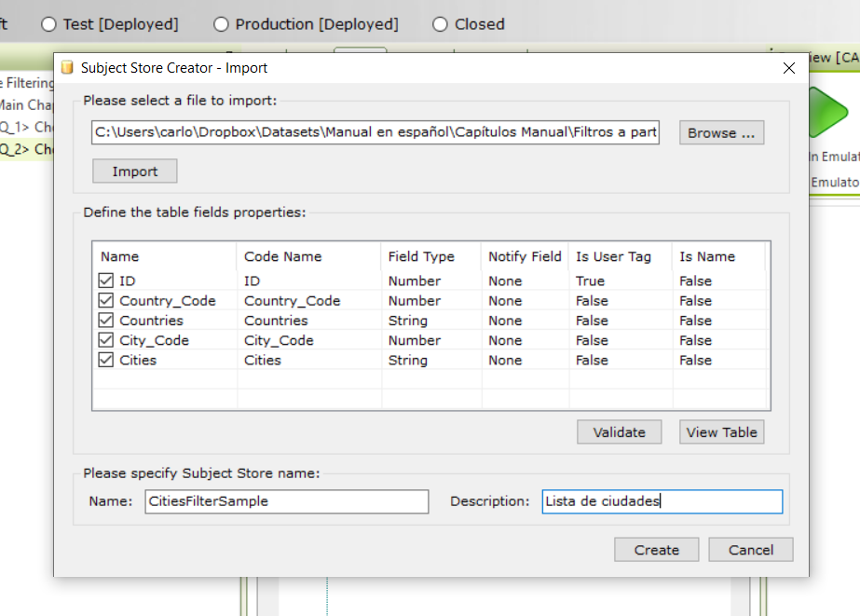860x616 pixels.
Task: Click Create to build the subject store
Action: (657, 550)
